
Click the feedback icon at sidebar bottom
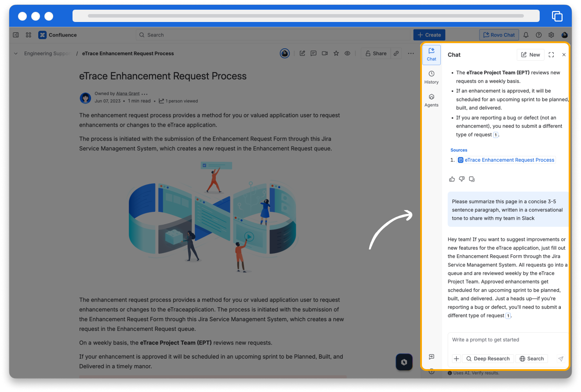(432, 356)
